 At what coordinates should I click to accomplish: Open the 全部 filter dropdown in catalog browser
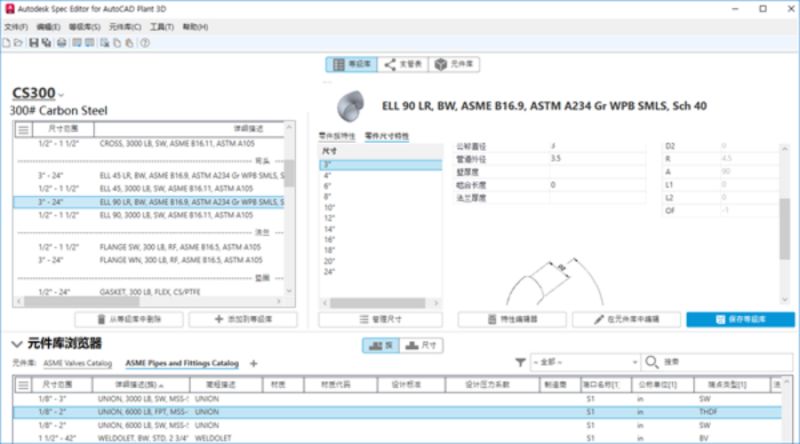click(x=585, y=362)
